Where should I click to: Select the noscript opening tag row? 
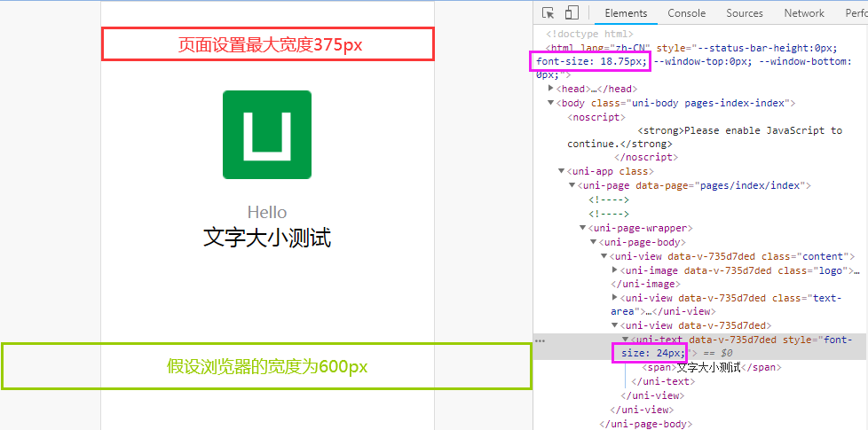596,117
